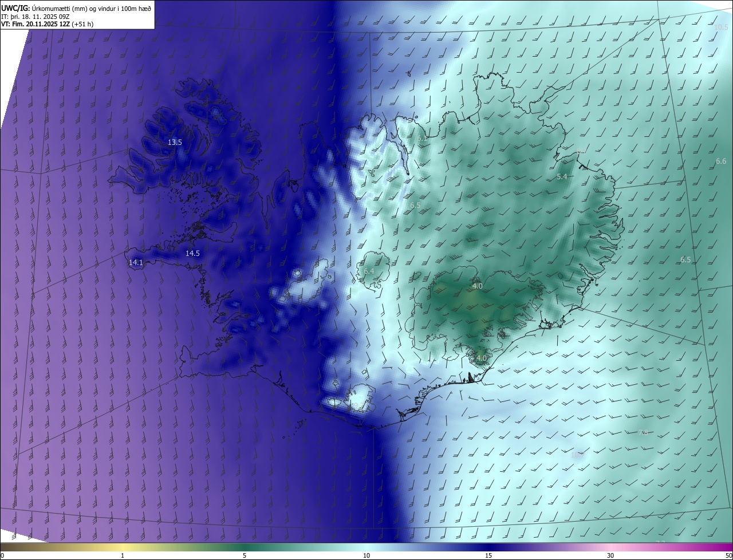Click colorbar tick label 15
This screenshot has width=733, height=560.
[x=488, y=555]
